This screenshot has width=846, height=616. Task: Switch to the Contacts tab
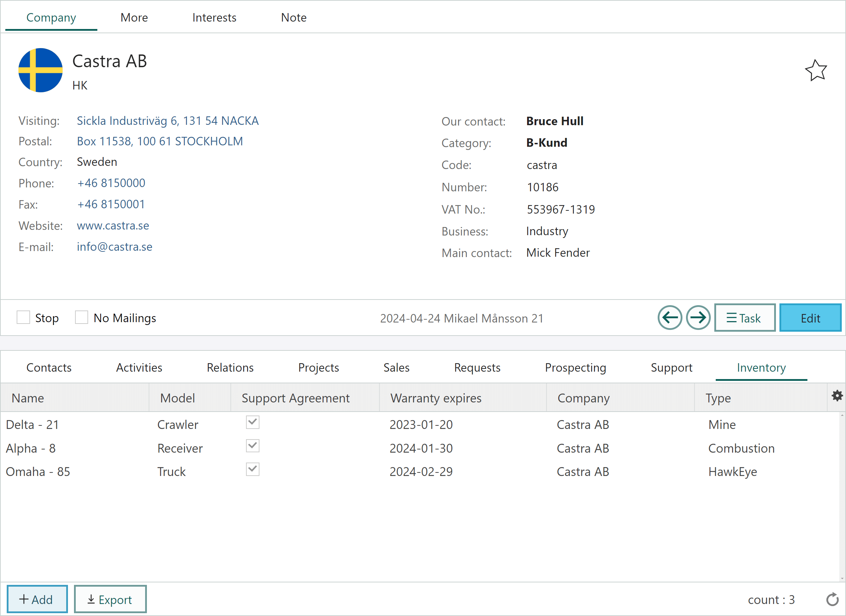[x=49, y=367]
